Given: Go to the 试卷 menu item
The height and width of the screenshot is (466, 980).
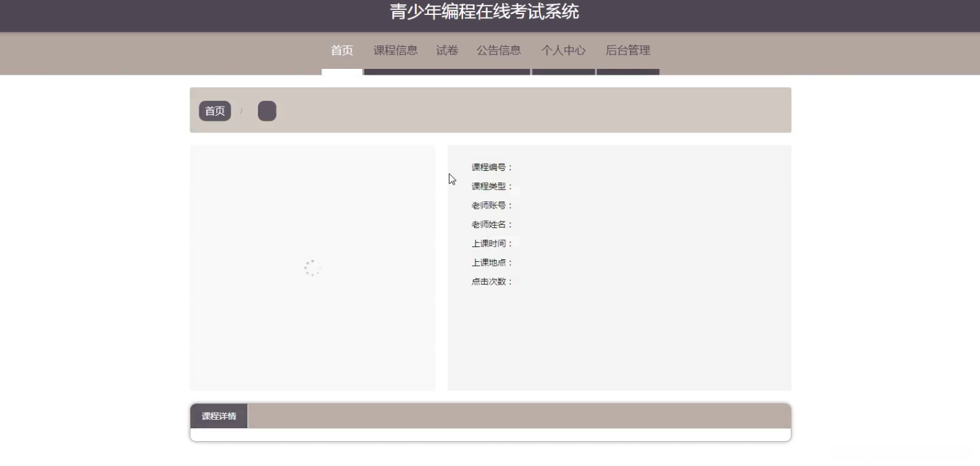Looking at the screenshot, I should point(447,51).
